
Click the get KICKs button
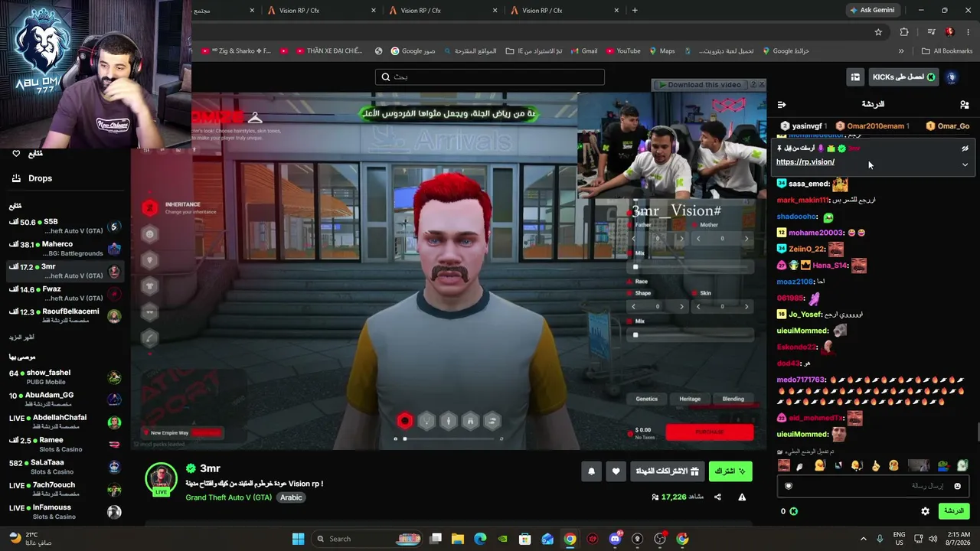903,77
